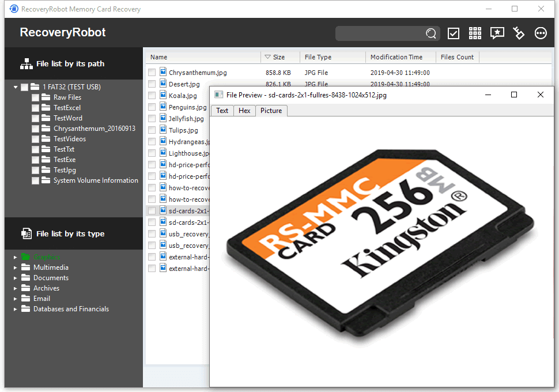Screen dimensions: 559x392
Task: Click the File Type column header
Action: (333, 57)
